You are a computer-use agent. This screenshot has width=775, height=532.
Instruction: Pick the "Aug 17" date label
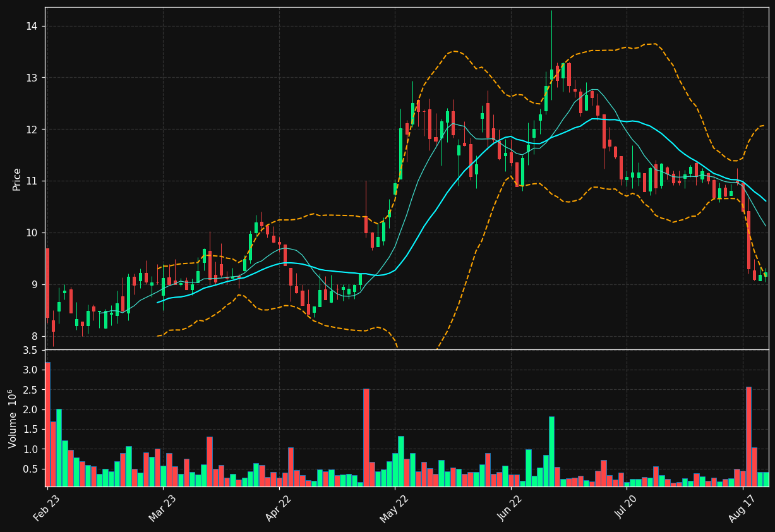pos(741,507)
